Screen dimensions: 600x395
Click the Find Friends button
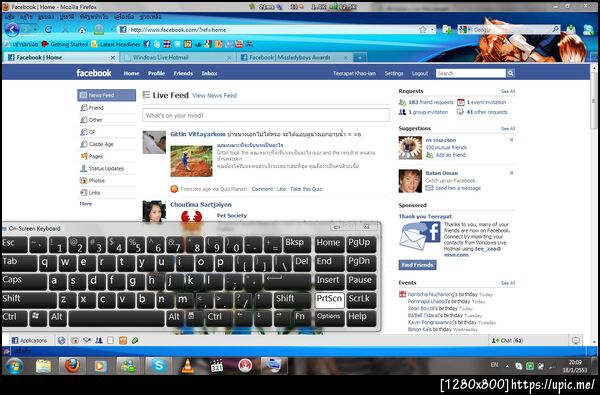[x=417, y=265]
